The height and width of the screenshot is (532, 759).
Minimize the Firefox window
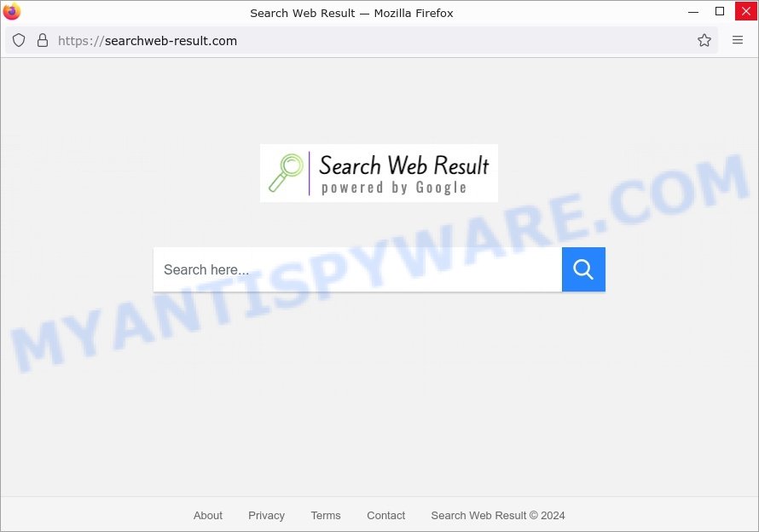(x=693, y=12)
